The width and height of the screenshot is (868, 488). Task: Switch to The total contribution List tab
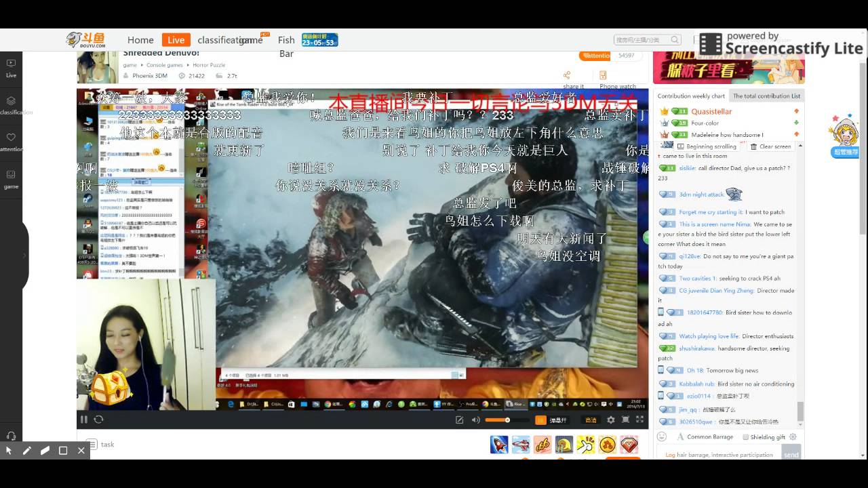(766, 96)
